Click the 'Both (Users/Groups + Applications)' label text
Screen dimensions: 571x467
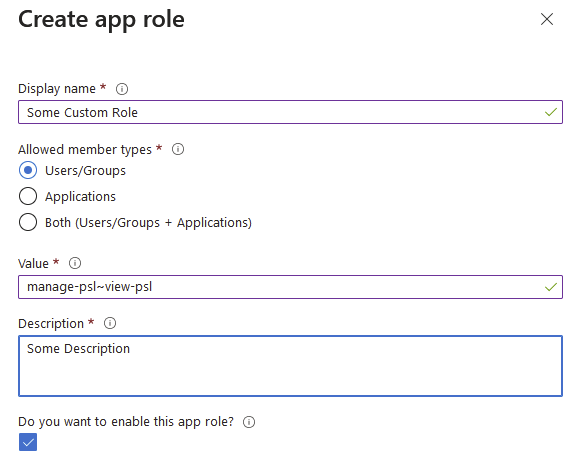click(x=148, y=223)
